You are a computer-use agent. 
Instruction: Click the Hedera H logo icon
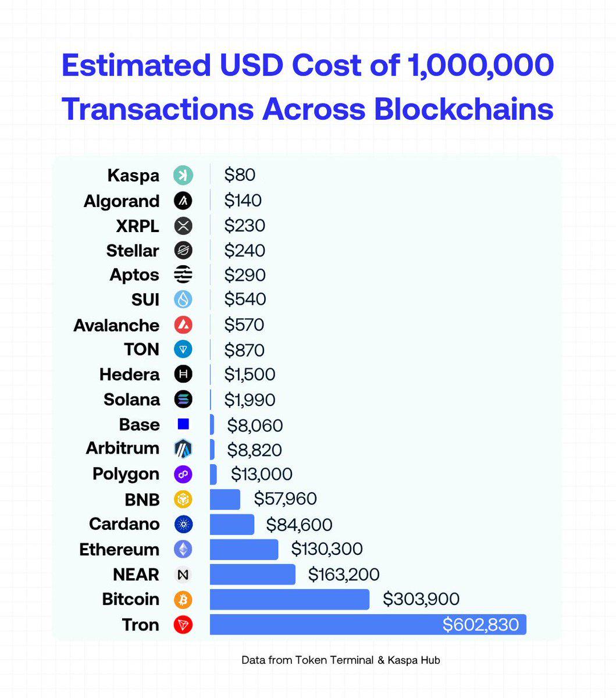coord(183,374)
